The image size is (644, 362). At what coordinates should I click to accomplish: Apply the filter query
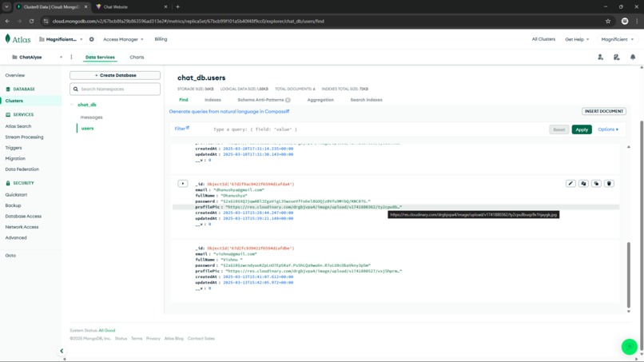(x=582, y=129)
